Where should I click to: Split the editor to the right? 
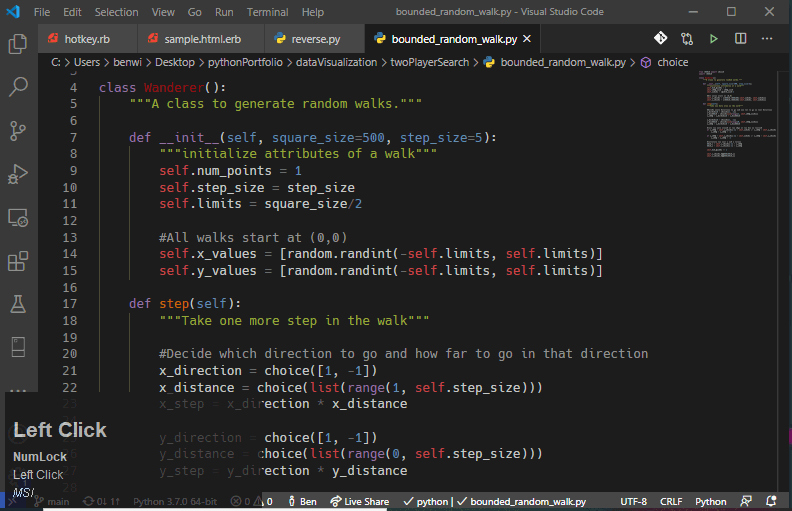[x=740, y=38]
